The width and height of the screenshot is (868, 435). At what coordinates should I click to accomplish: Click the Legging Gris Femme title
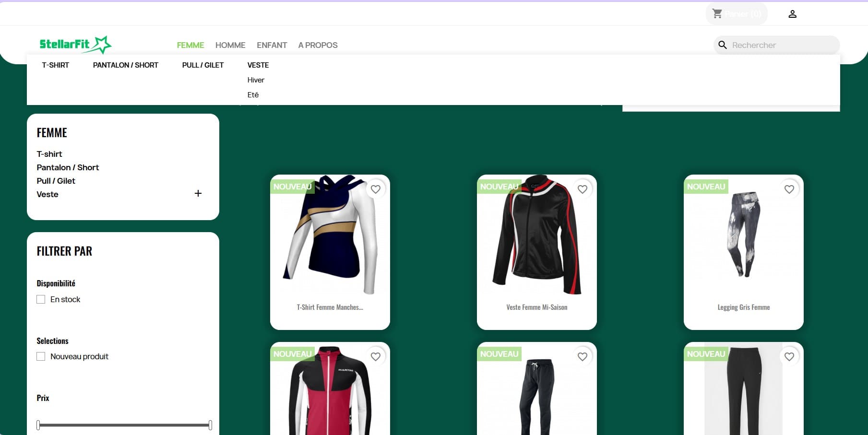[743, 307]
